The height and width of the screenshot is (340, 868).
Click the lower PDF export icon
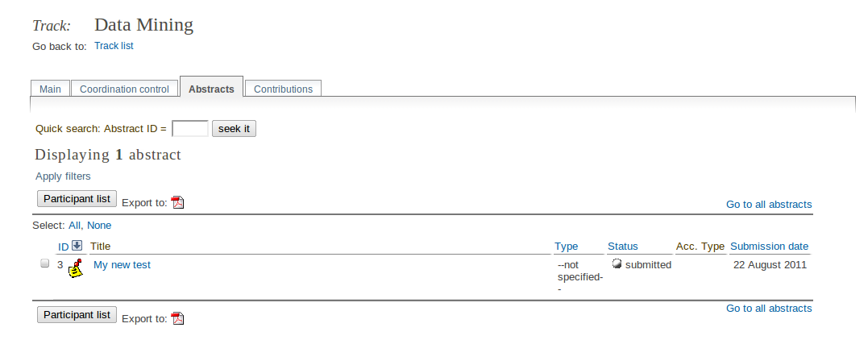(x=177, y=318)
